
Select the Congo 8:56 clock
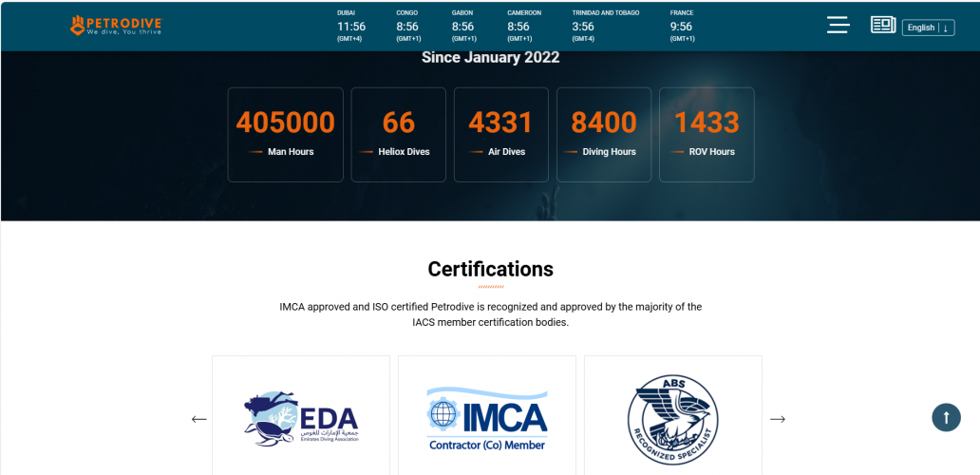point(407,27)
